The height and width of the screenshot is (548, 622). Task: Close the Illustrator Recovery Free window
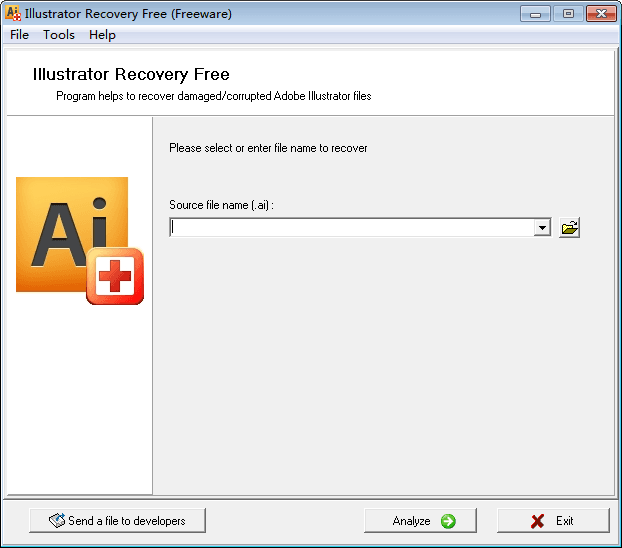pos(601,14)
